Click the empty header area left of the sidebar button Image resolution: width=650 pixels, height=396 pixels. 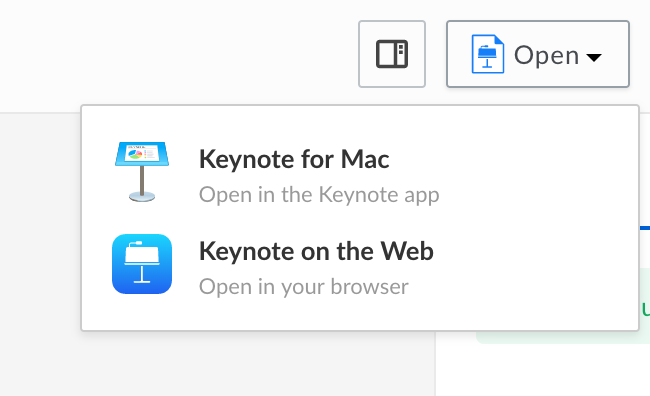(x=178, y=54)
